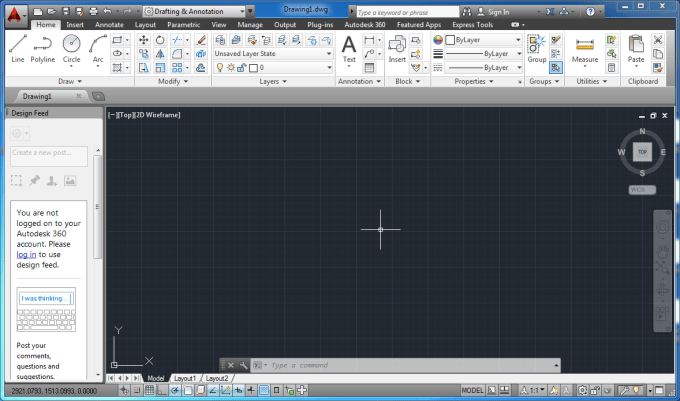Switch to the Express Tools ribbon tab
The width and height of the screenshot is (680, 401).
click(x=473, y=25)
